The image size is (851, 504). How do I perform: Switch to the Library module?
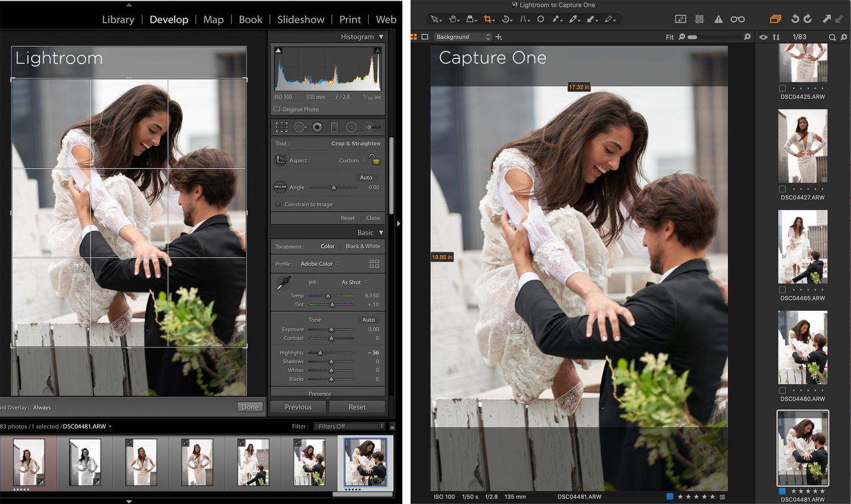click(118, 19)
